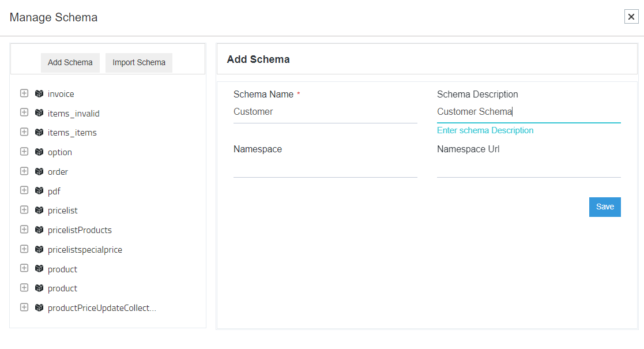Expand the items_items tree node

(x=24, y=132)
